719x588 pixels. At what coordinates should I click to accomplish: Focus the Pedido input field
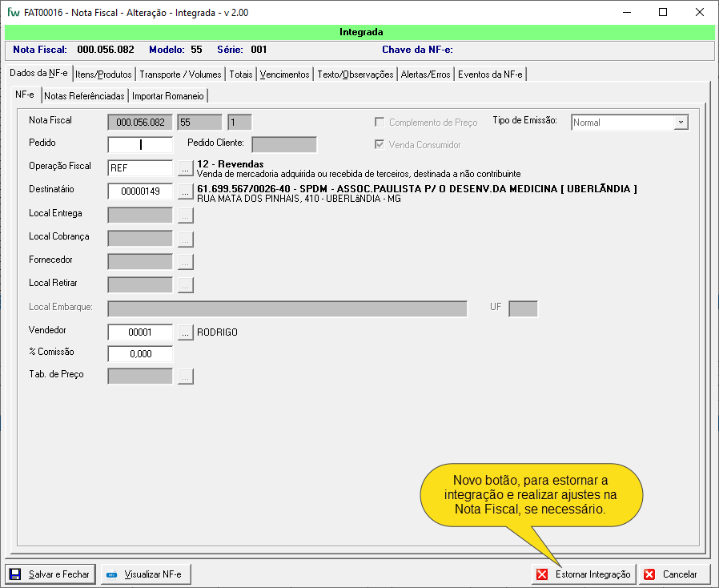click(140, 145)
